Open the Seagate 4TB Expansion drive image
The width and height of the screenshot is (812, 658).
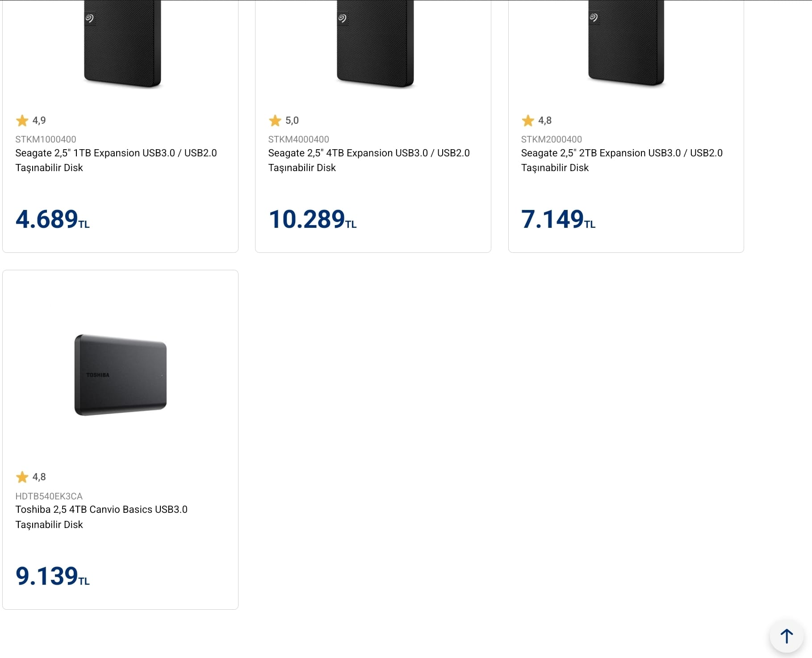375,44
